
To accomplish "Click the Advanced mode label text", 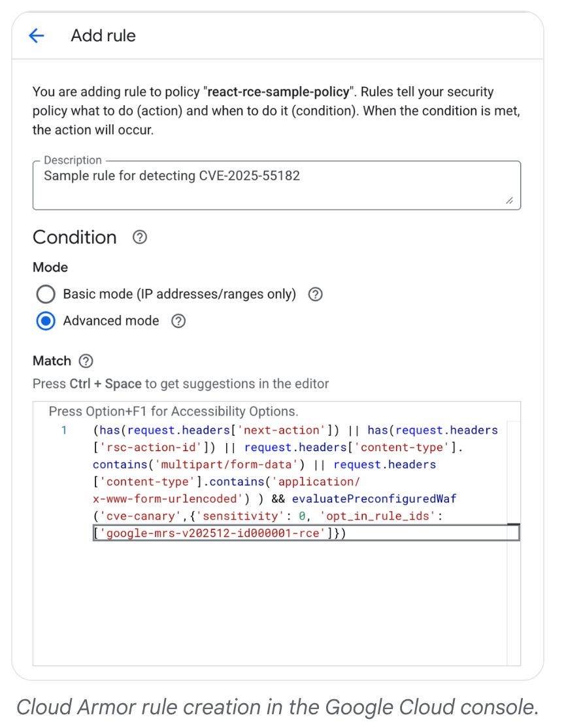I will tap(111, 321).
